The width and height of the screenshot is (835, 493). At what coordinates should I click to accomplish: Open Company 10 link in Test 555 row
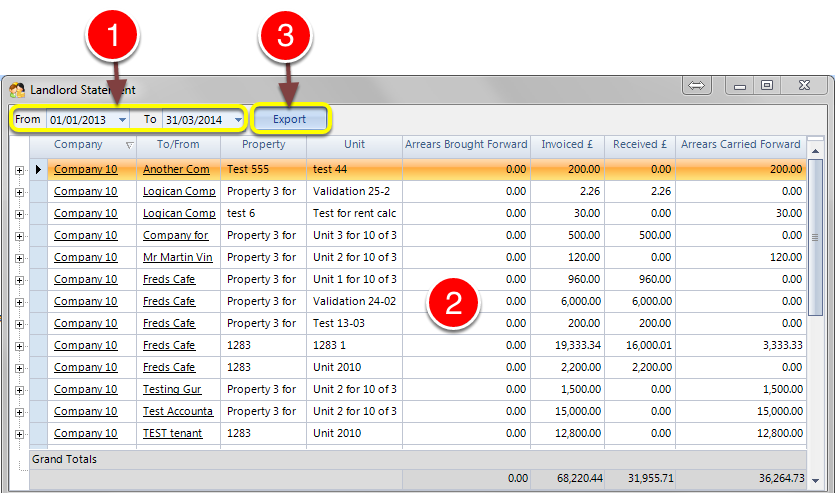(x=85, y=169)
